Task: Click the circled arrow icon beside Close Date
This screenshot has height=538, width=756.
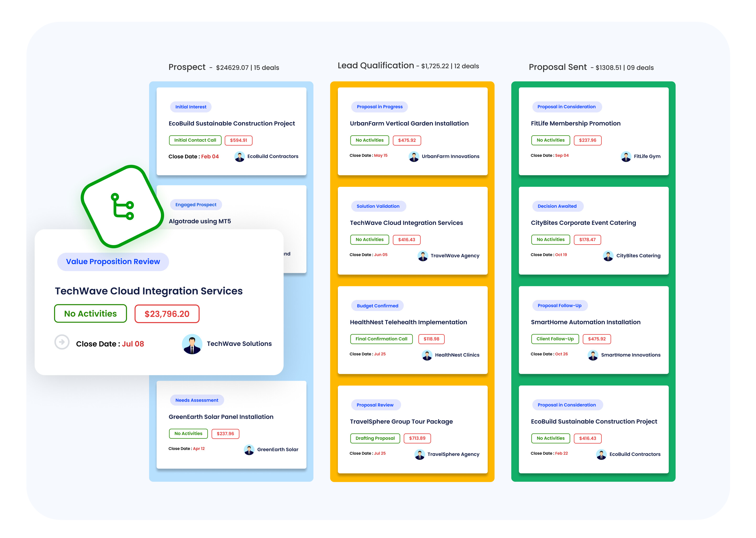Action: pos(62,342)
